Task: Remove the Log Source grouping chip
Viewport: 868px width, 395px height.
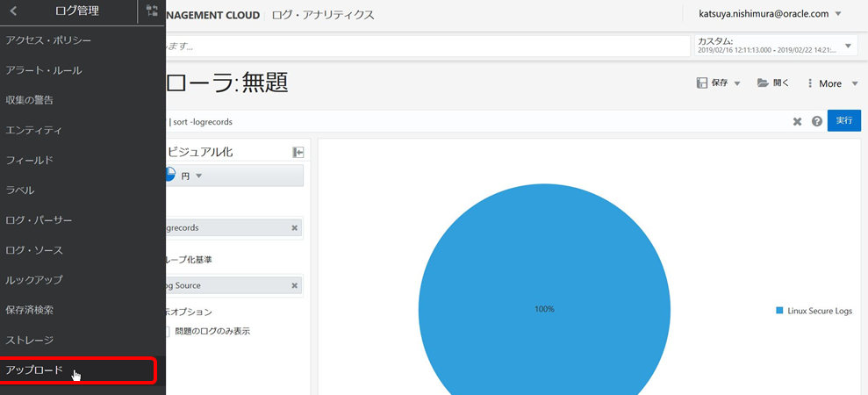Action: click(295, 285)
